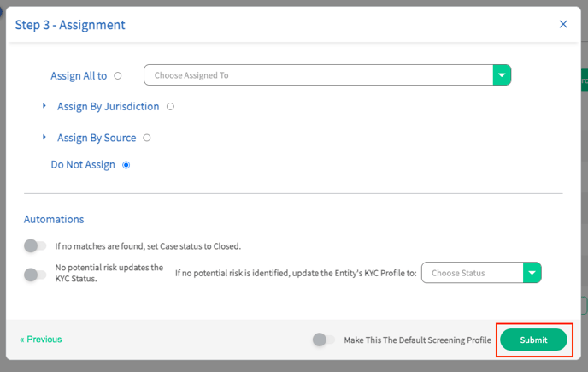Expand Assign By Jurisdiction triangle

44,106
